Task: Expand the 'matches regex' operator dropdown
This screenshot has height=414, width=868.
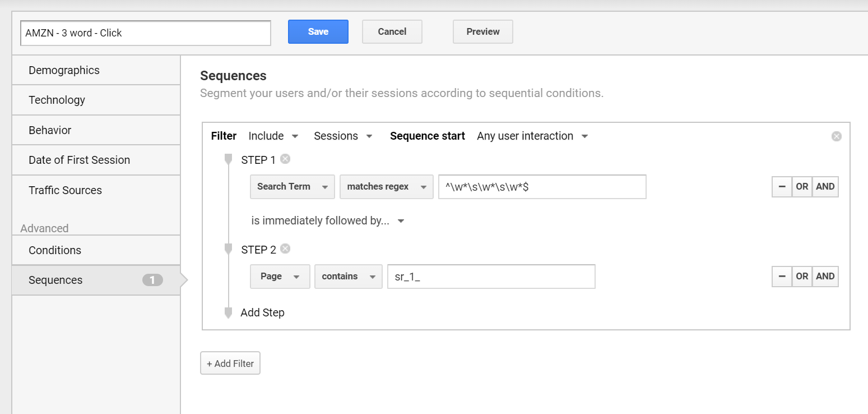Action: coord(387,187)
